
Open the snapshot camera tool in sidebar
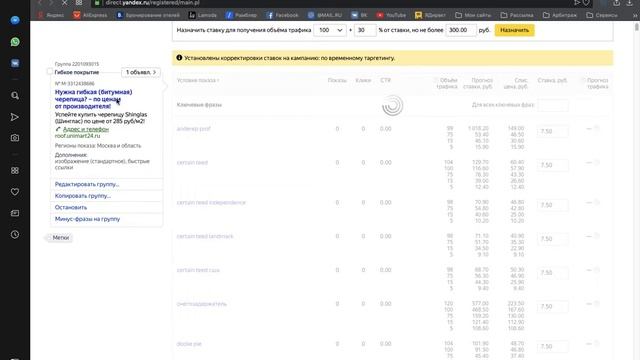point(15,138)
